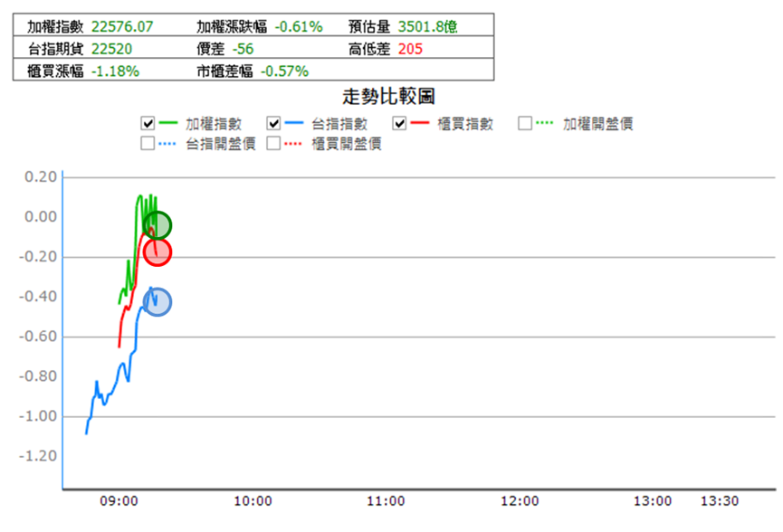Enable the 加權開盤價 checkbox
783x532 pixels.
tap(525, 123)
